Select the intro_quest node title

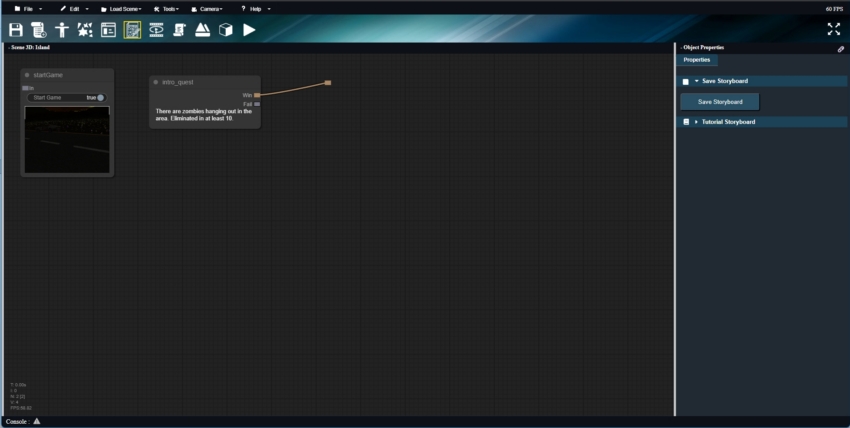(x=178, y=82)
